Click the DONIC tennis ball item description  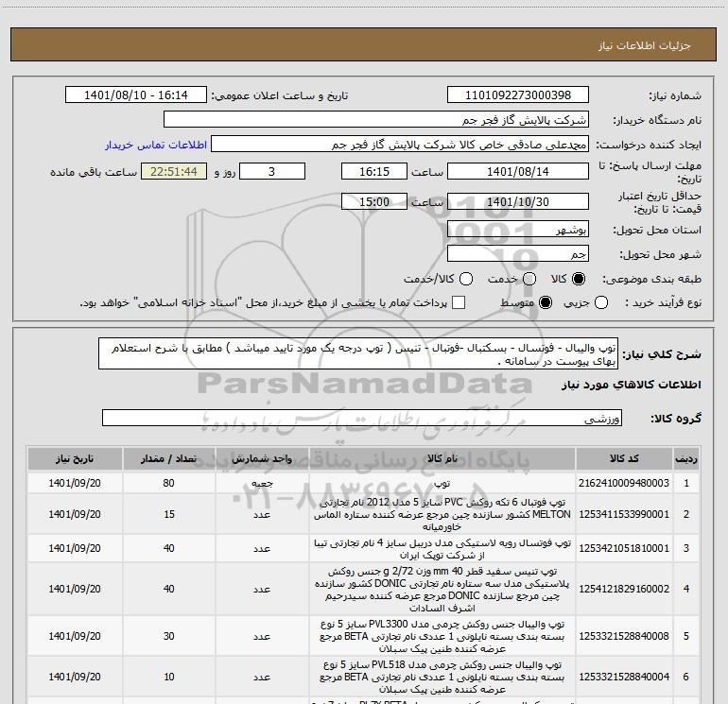(x=442, y=589)
